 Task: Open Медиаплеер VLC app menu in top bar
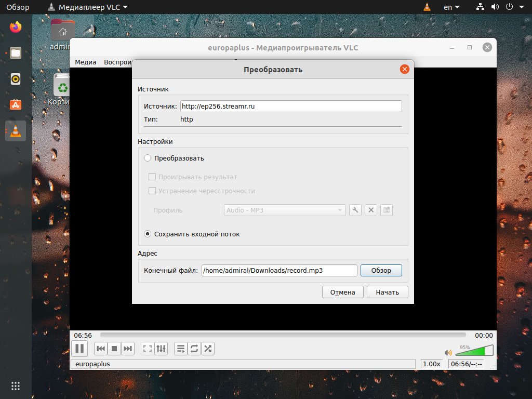88,7
